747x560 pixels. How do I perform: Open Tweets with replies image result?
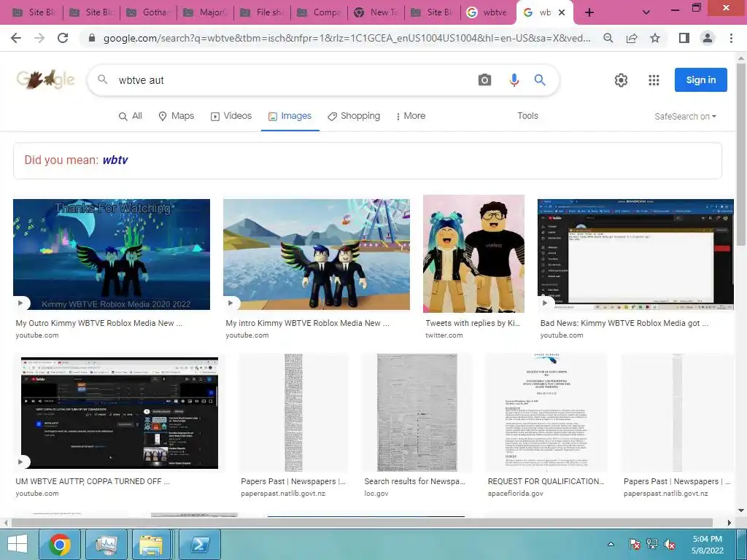click(473, 253)
